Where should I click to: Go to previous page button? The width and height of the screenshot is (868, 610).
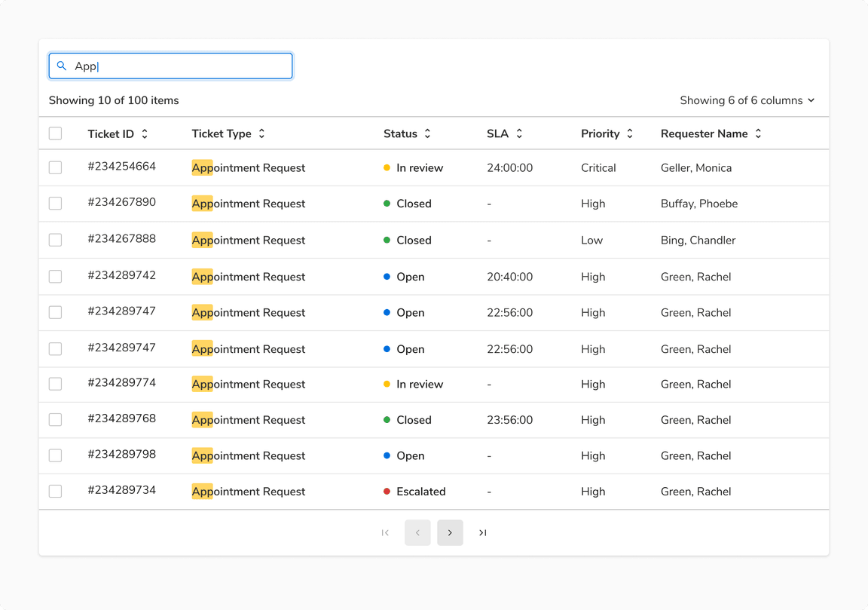(417, 532)
